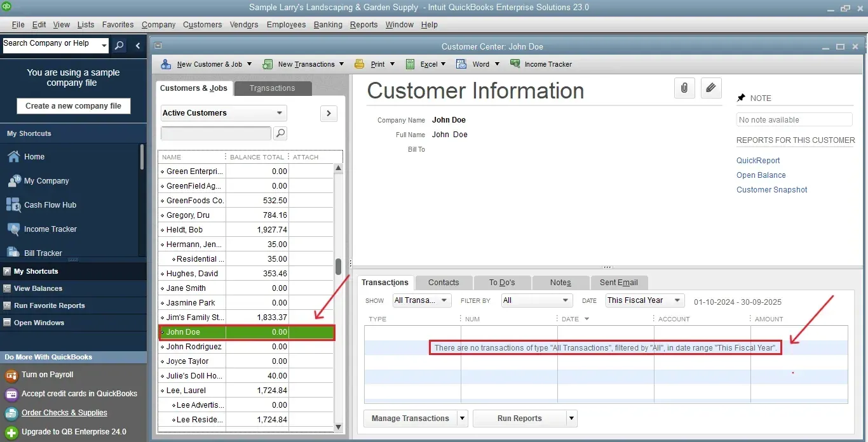
Task: Select Julie's Doll Ho... customer row
Action: point(247,376)
